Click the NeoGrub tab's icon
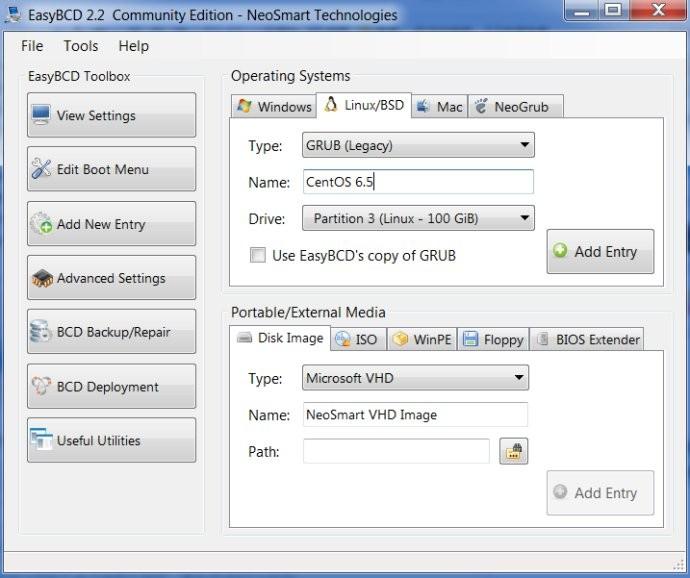The width and height of the screenshot is (690, 578). click(481, 106)
